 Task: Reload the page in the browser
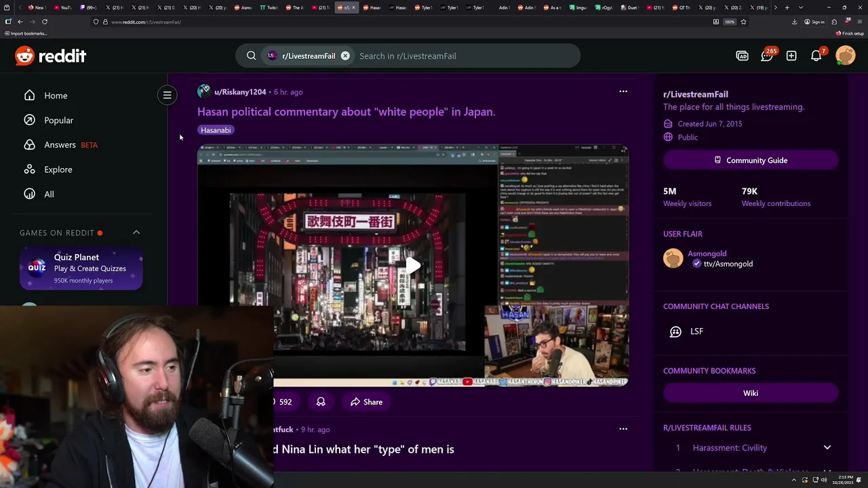click(45, 22)
